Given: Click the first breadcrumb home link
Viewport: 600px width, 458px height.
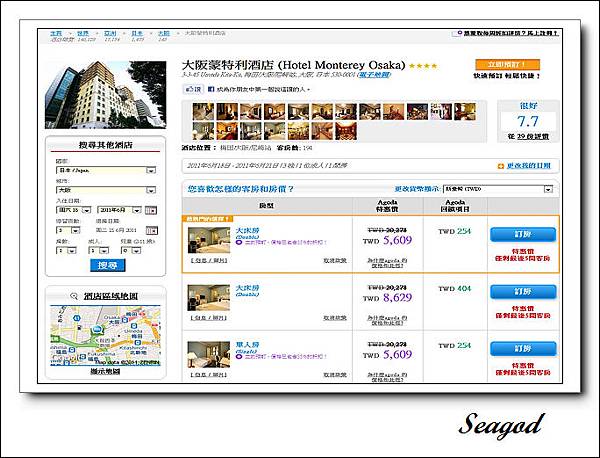Looking at the screenshot, I should pos(56,33).
